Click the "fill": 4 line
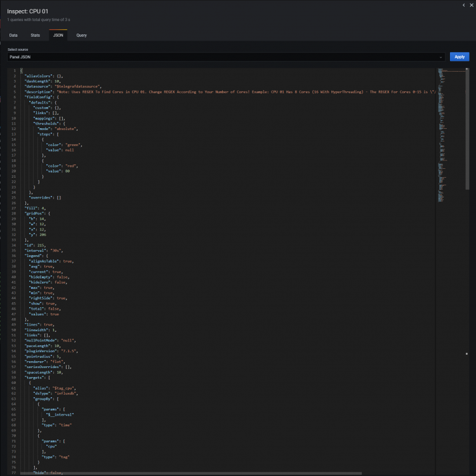This screenshot has height=476, width=476. pos(35,208)
